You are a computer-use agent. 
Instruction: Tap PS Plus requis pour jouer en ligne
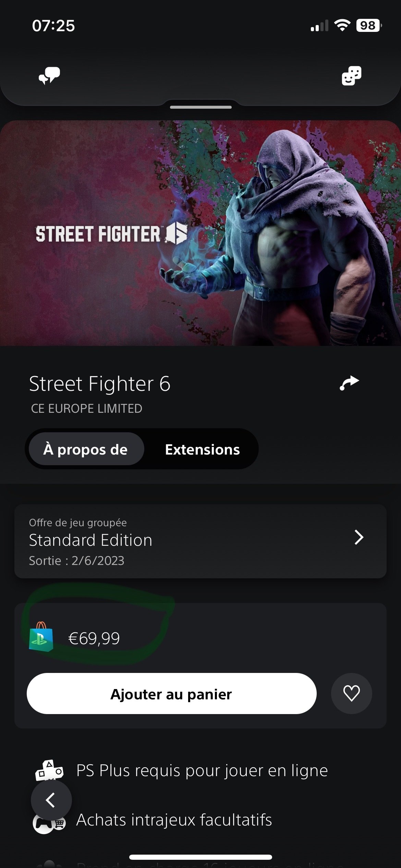click(x=202, y=771)
